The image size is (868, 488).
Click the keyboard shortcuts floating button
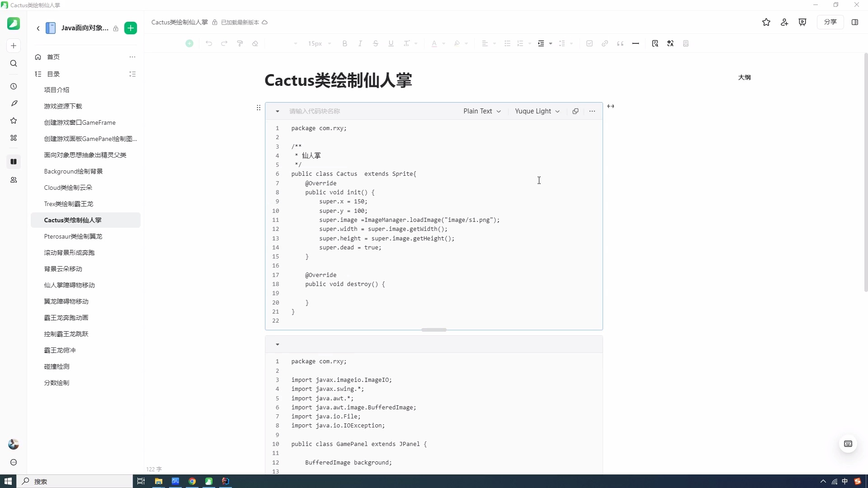click(848, 444)
